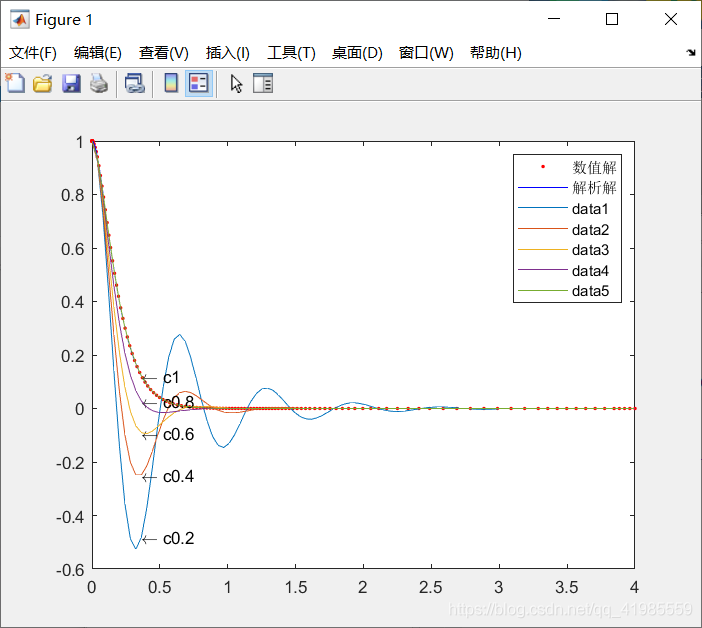The height and width of the screenshot is (628, 702).
Task: Print the figure with the printer icon
Action: pyautogui.click(x=99, y=83)
